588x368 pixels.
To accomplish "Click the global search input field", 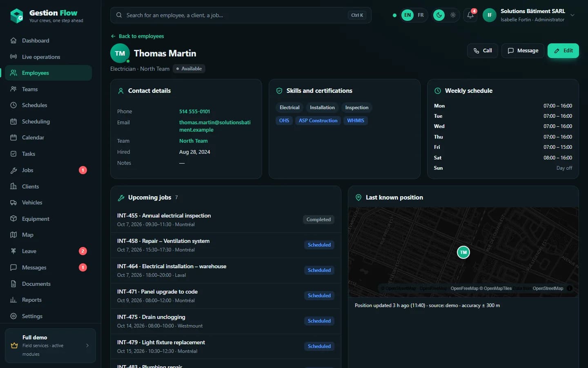I will 241,15.
